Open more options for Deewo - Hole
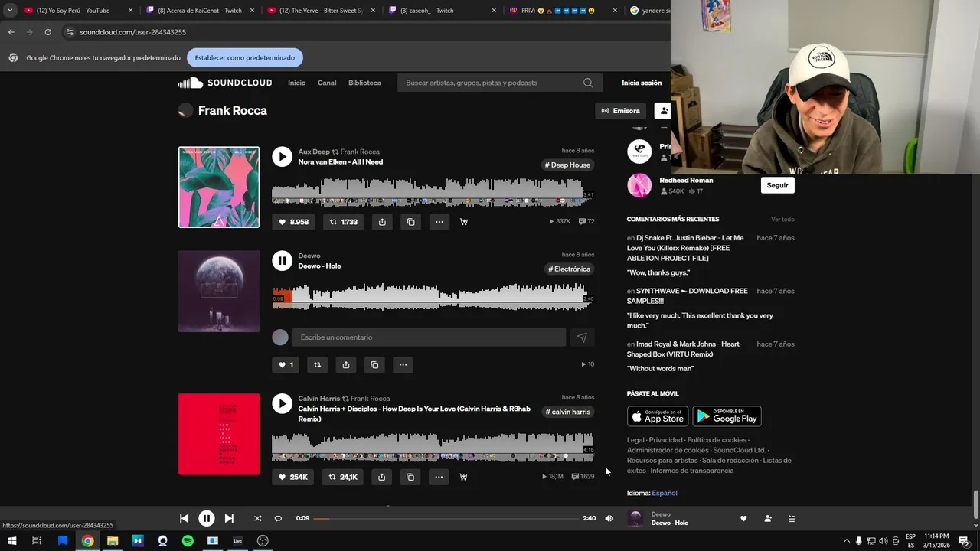Viewport: 980px width, 551px height. point(403,365)
